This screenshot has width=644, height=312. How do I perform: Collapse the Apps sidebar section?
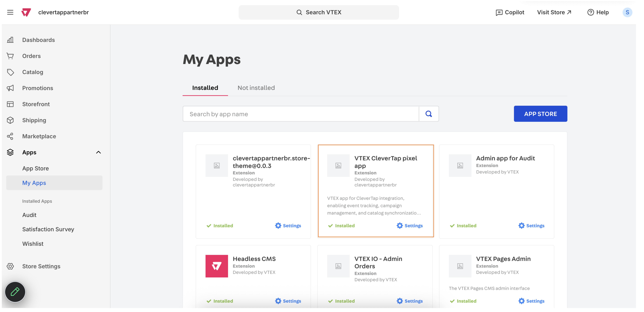99,152
